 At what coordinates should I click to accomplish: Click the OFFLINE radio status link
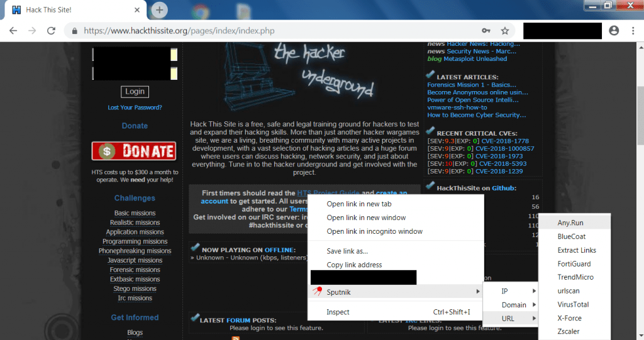[279, 250]
